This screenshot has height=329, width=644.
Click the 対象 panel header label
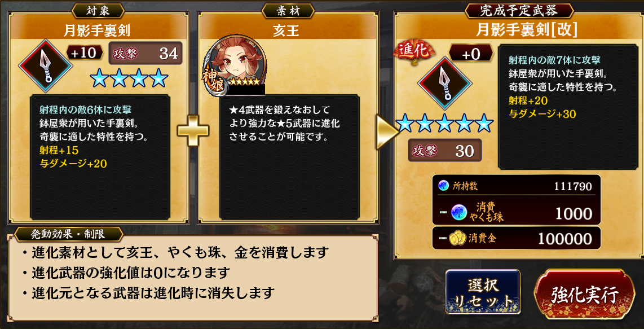point(98,11)
